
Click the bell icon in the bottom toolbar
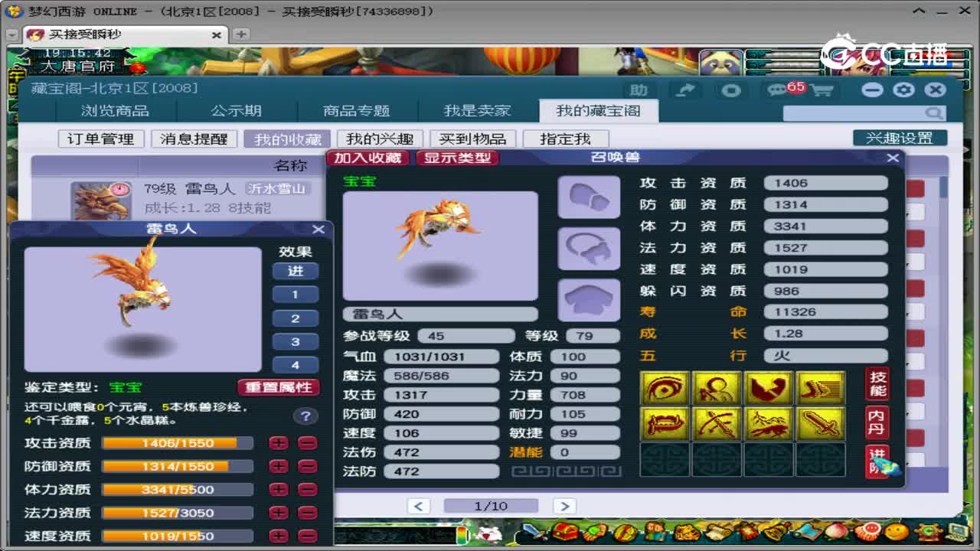(775, 531)
